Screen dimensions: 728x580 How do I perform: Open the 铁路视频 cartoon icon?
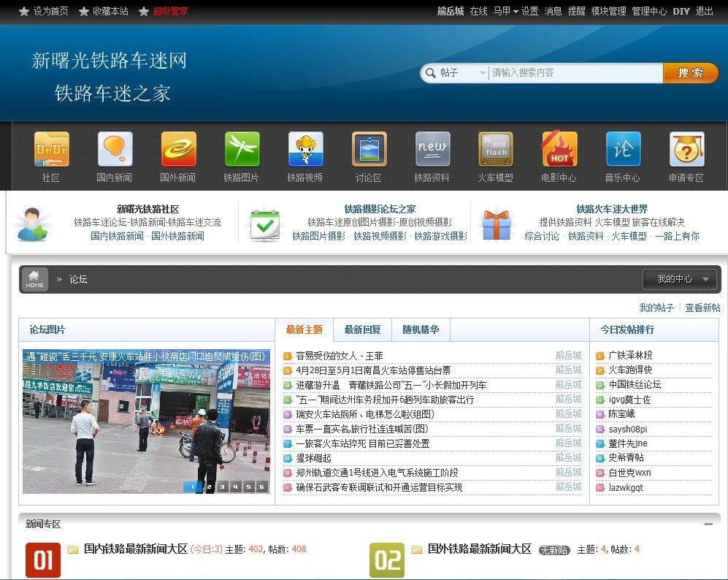[x=305, y=150]
